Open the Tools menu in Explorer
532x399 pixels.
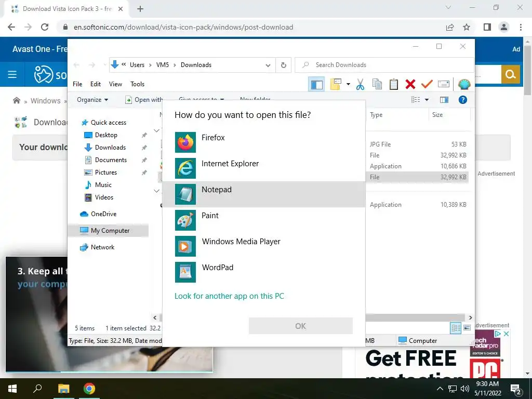[137, 84]
